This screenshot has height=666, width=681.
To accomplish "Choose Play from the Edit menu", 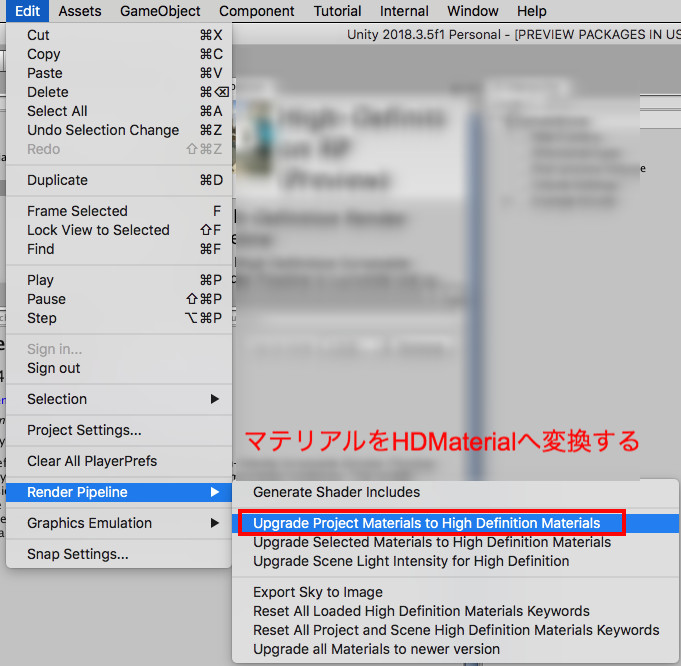I will 119,280.
